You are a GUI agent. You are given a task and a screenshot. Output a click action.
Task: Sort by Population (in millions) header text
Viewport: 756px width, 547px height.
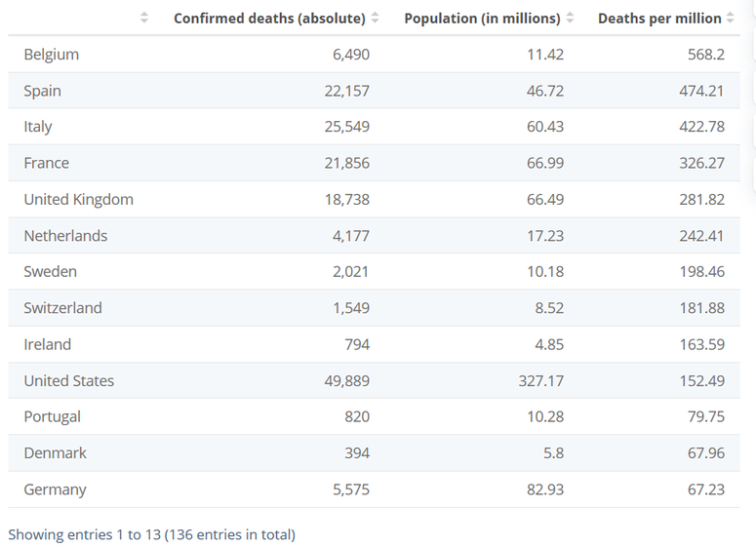(x=482, y=19)
